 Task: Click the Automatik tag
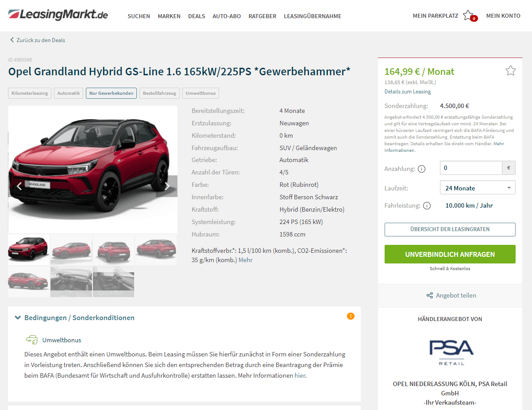[x=69, y=93]
